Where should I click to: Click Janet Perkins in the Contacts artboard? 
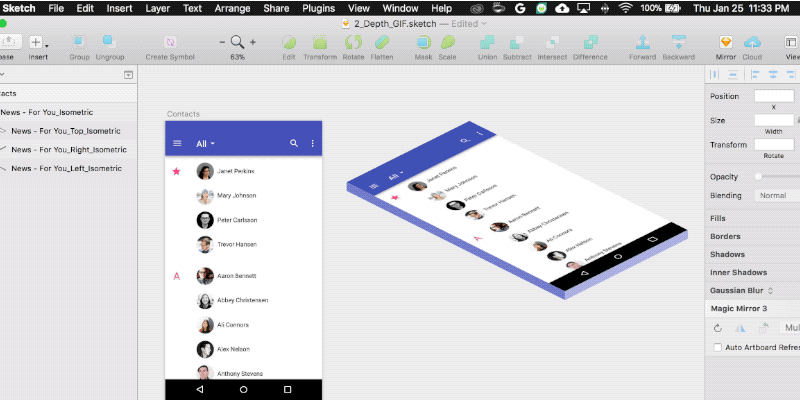(x=235, y=171)
